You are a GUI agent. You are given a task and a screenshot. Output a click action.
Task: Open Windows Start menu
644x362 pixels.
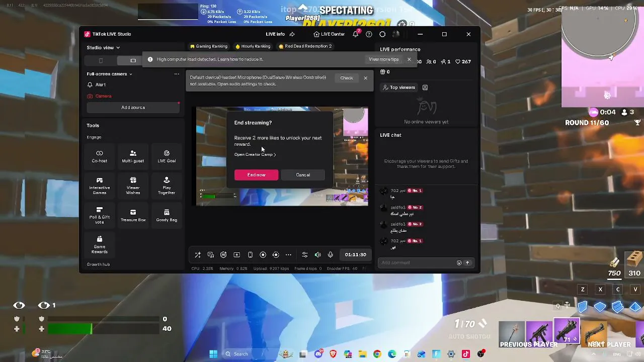(213, 354)
